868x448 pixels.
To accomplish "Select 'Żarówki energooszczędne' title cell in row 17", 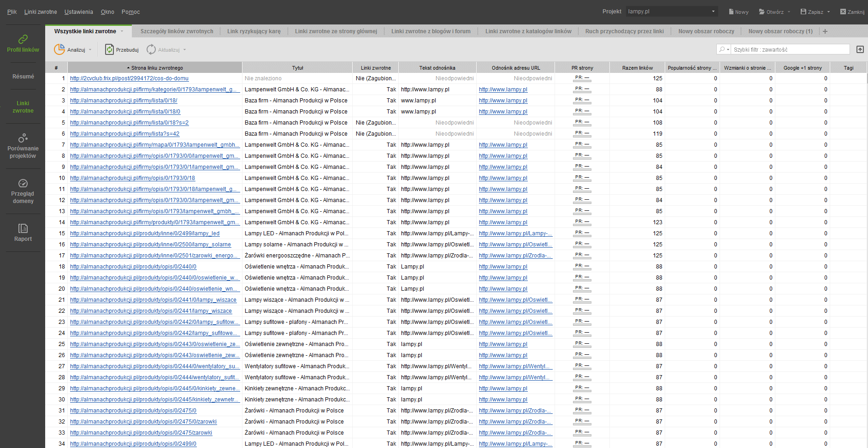I will coord(298,256).
